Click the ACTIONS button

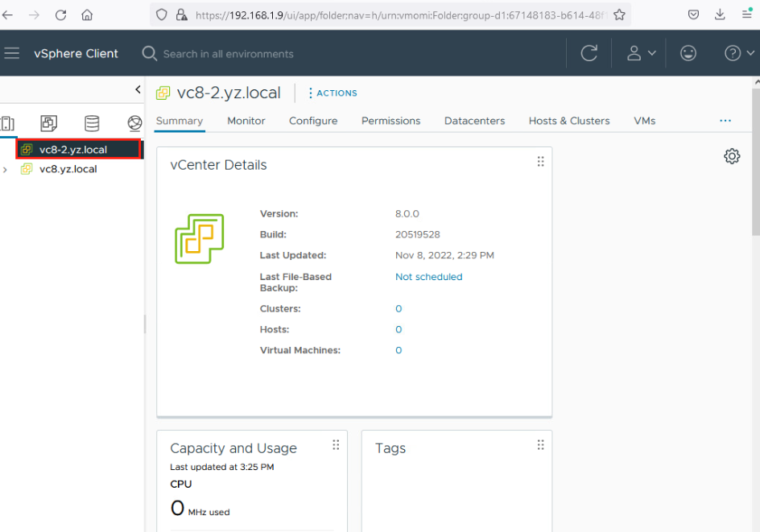(x=331, y=93)
